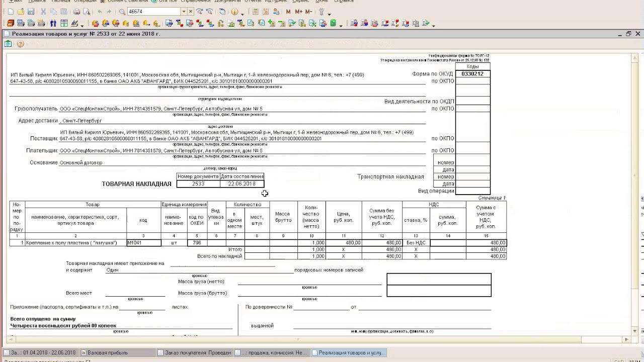Click the New document icon
Screen dimensions: 644x362
11,12
